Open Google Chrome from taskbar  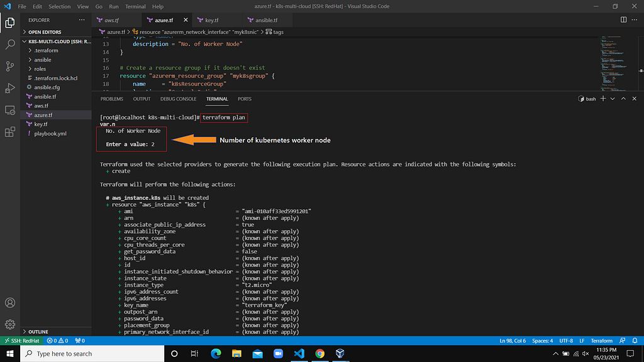(319, 353)
